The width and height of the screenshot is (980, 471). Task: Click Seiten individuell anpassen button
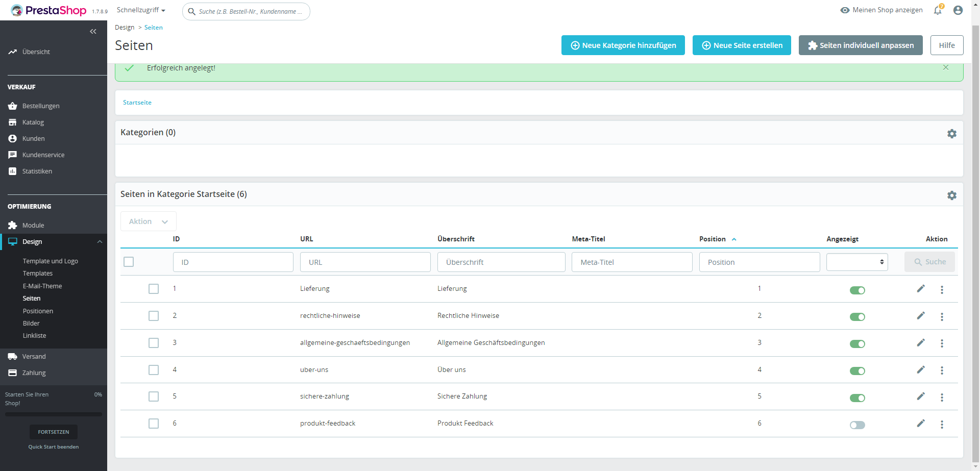861,45
